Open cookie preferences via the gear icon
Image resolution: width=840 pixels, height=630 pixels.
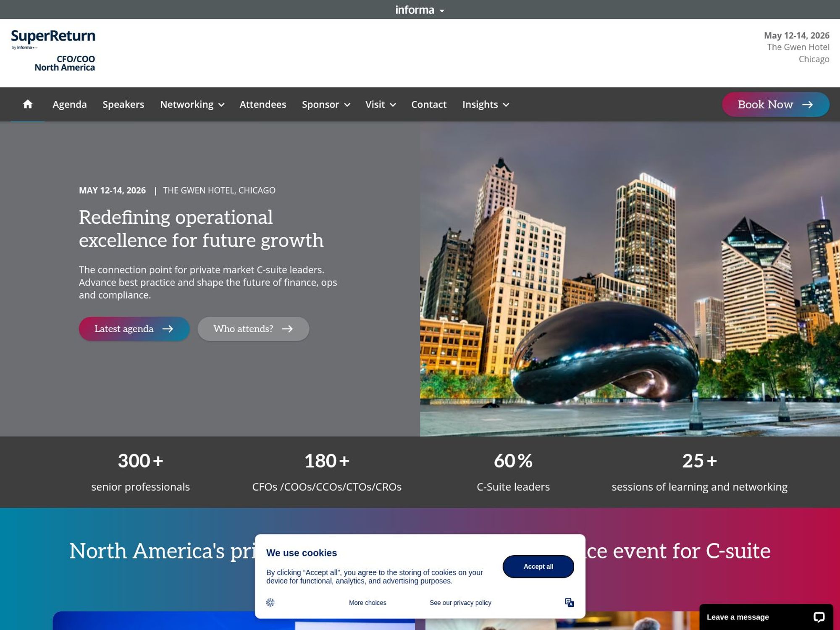pos(271,602)
